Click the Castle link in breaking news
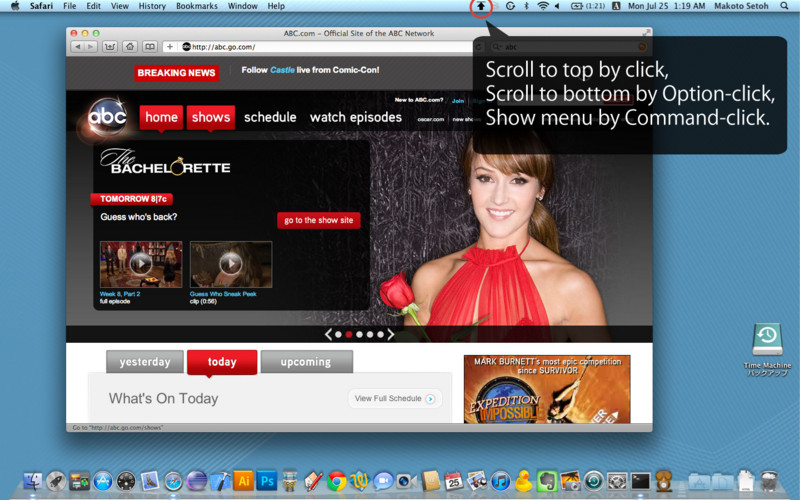Screen dimensions: 800x500 [282, 70]
